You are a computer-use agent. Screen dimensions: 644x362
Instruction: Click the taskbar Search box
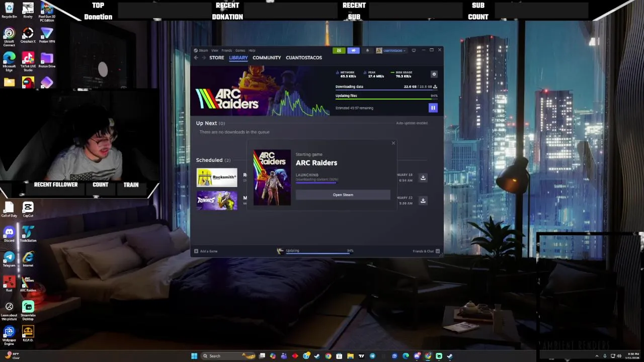228,356
